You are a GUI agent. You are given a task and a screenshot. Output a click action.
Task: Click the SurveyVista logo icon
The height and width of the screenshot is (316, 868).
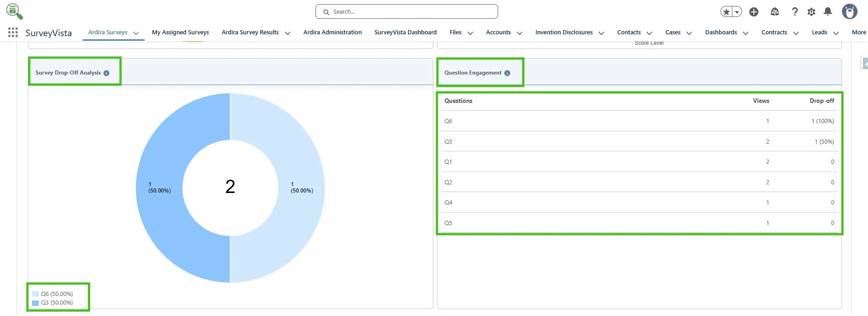click(x=14, y=11)
